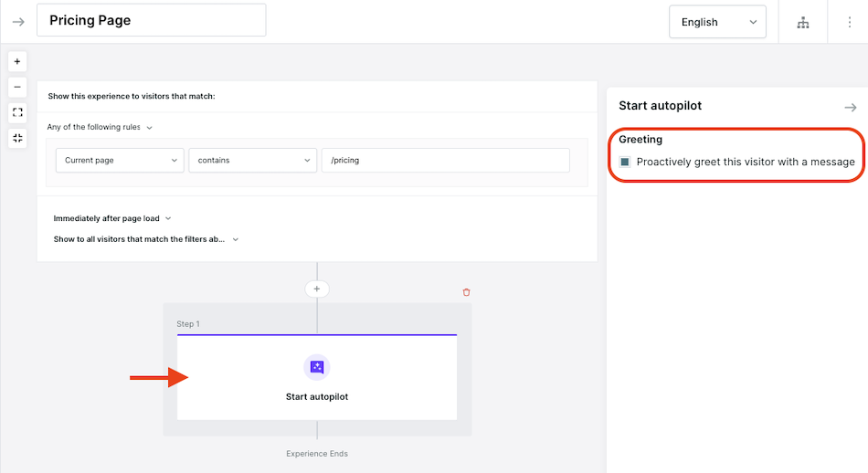Zoom in the canvas with plus button
868x473 pixels.
tap(17, 61)
